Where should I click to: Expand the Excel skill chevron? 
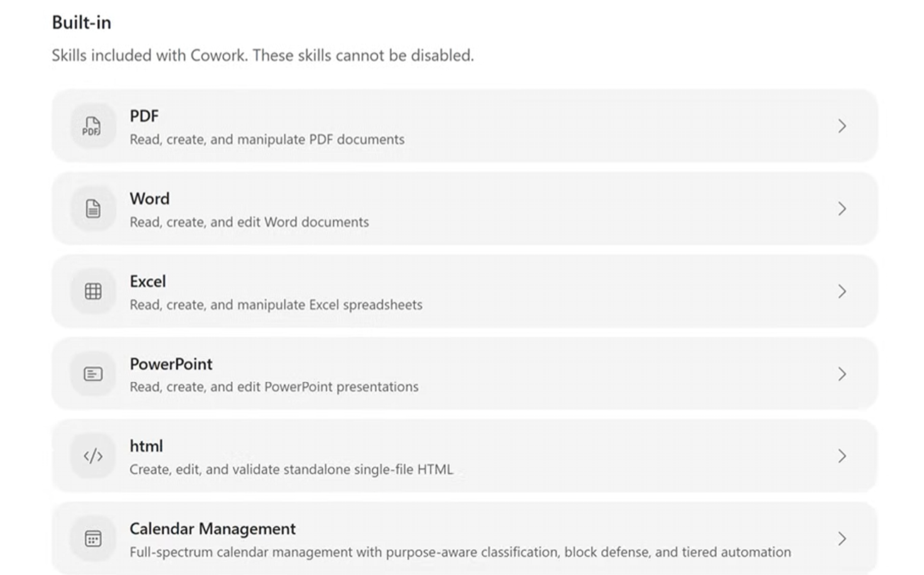(x=842, y=291)
